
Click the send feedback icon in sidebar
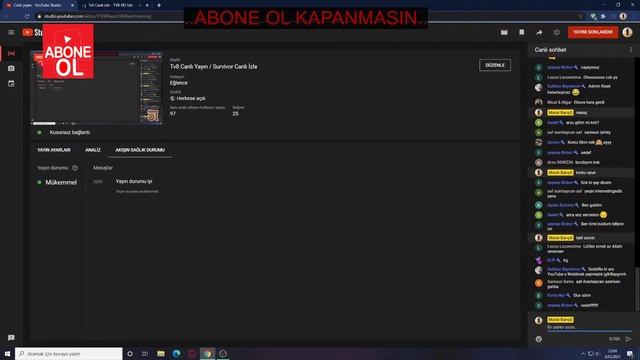coord(11,338)
